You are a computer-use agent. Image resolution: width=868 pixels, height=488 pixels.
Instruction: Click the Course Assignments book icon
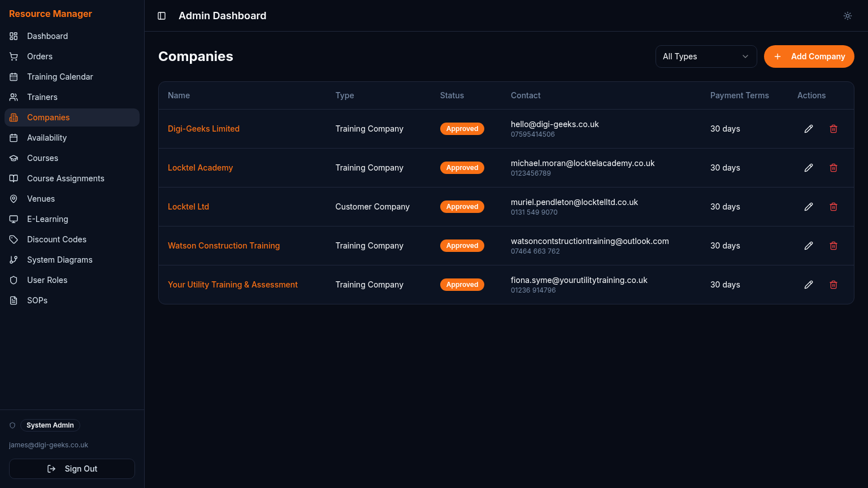pos(14,178)
